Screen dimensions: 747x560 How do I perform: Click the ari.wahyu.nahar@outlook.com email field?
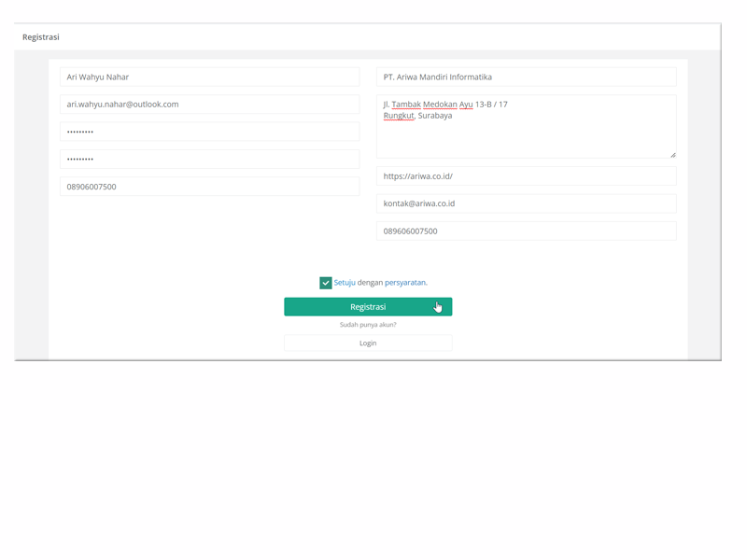209,105
